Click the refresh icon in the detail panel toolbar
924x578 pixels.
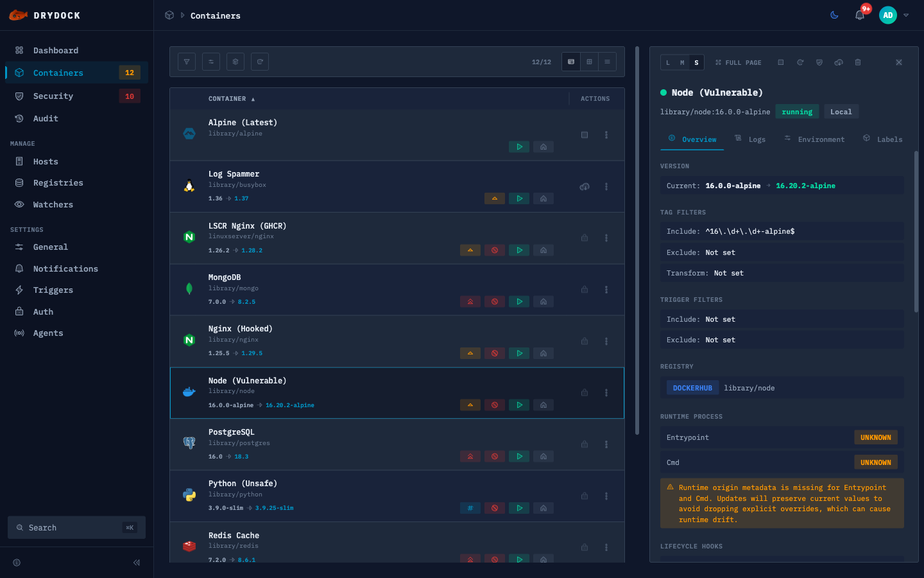[x=800, y=62]
